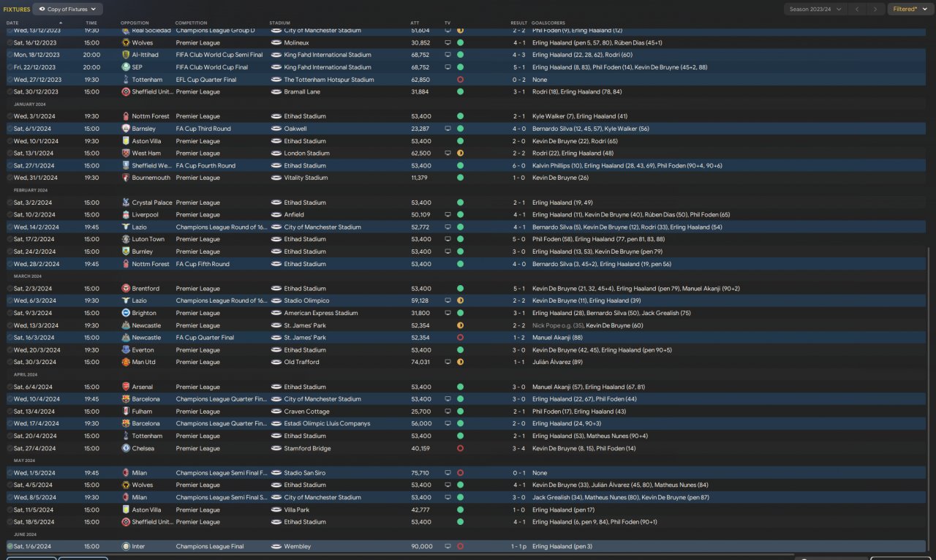
Task: Open the Liverpool opposition link
Action: (146, 215)
